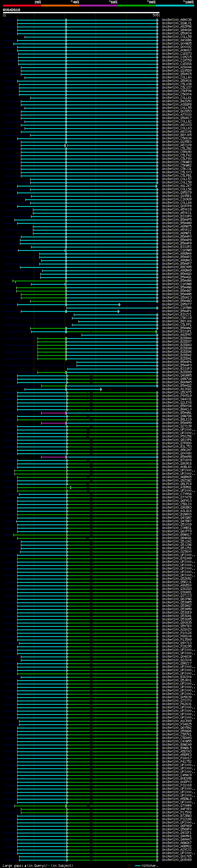Select label UniRef100_Q6P969
Viewport: 197px width, 868px height.
[x=177, y=826]
